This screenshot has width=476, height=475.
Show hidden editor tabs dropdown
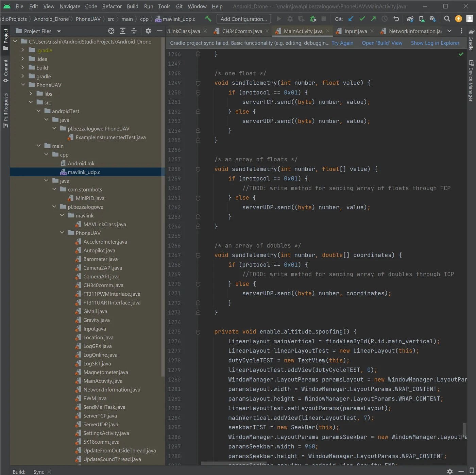(449, 31)
